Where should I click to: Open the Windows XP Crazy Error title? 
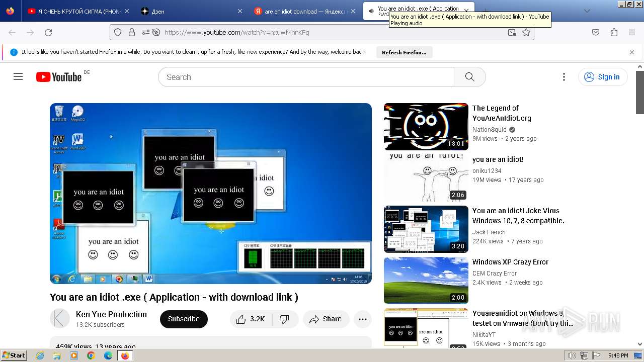(x=510, y=262)
